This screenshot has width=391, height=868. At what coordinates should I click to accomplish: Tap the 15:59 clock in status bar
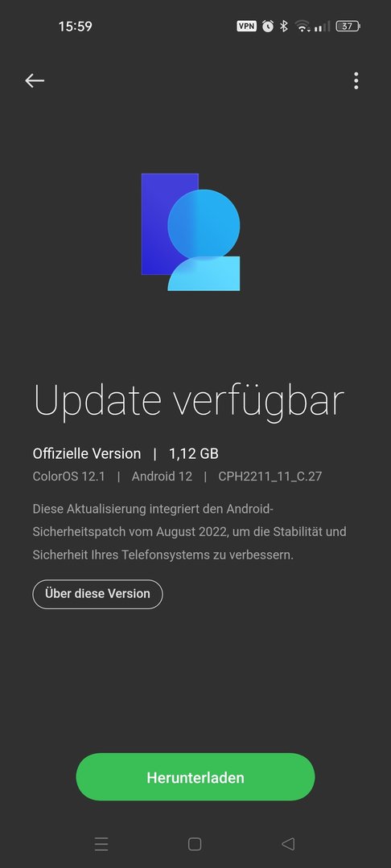76,26
